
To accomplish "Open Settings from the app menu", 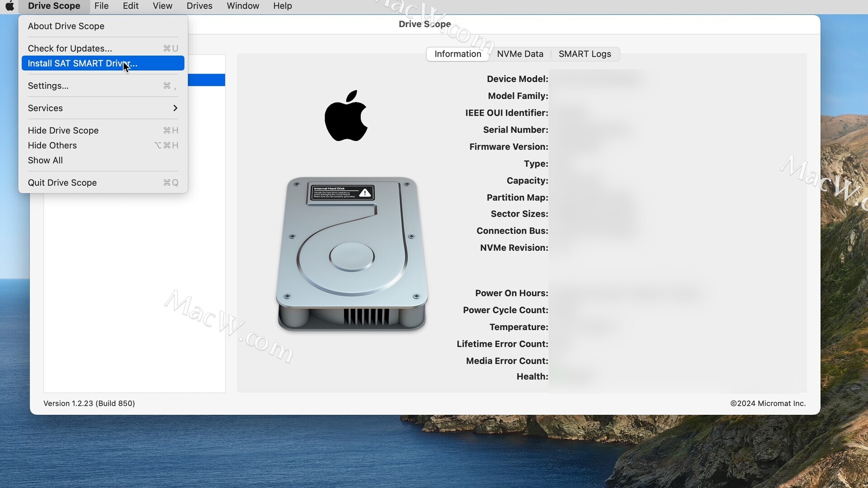I will pyautogui.click(x=48, y=86).
